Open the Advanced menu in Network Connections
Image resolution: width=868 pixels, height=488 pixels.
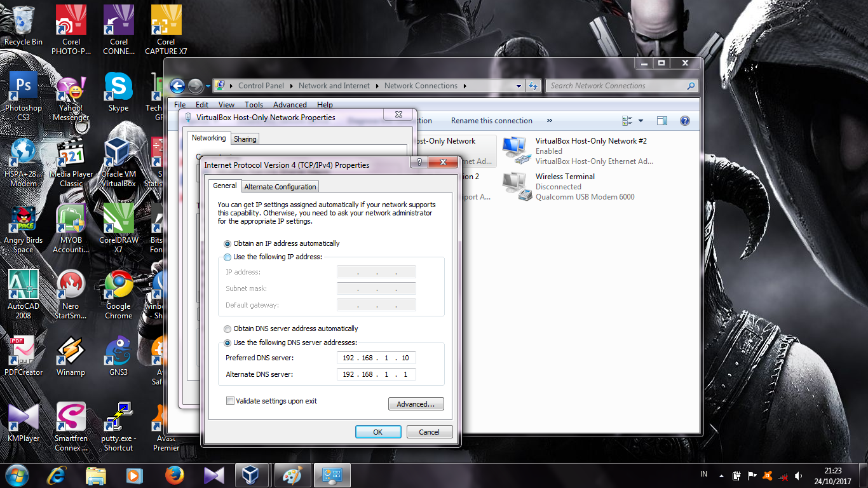[x=290, y=105]
